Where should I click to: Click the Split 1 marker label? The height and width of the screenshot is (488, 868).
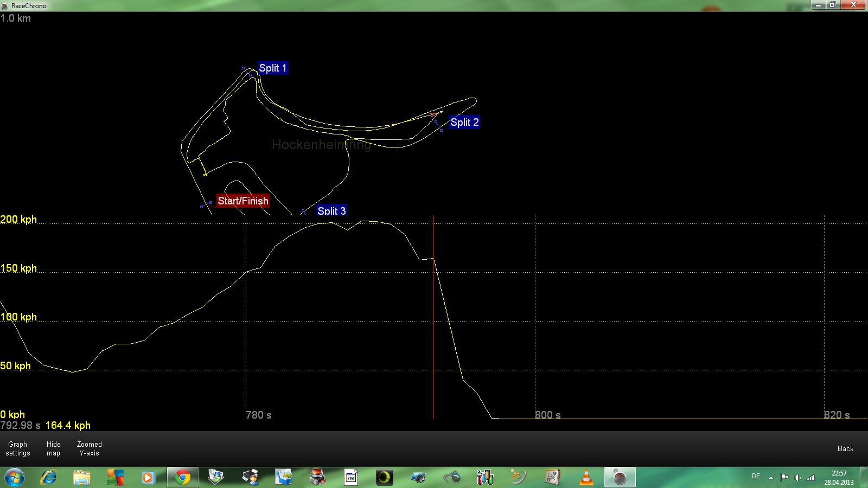point(272,68)
